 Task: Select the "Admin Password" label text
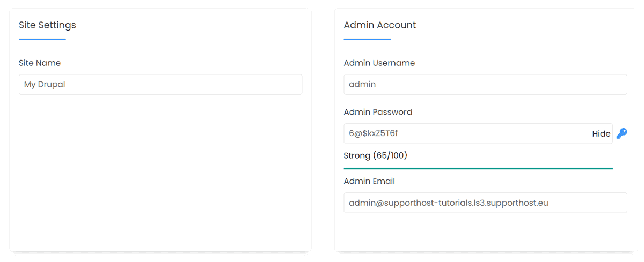(378, 112)
